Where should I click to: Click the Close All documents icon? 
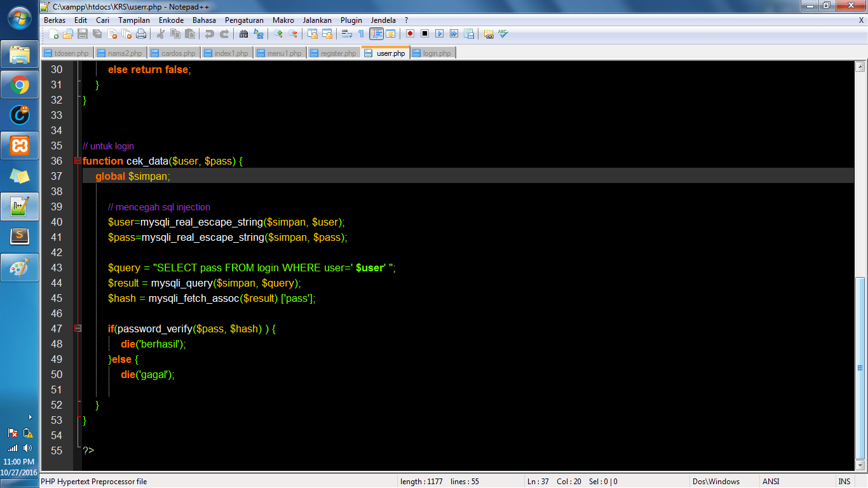pos(126,34)
